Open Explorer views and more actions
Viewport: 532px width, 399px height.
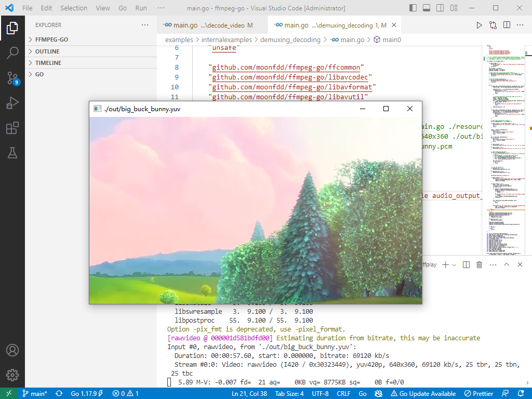pyautogui.click(x=145, y=25)
